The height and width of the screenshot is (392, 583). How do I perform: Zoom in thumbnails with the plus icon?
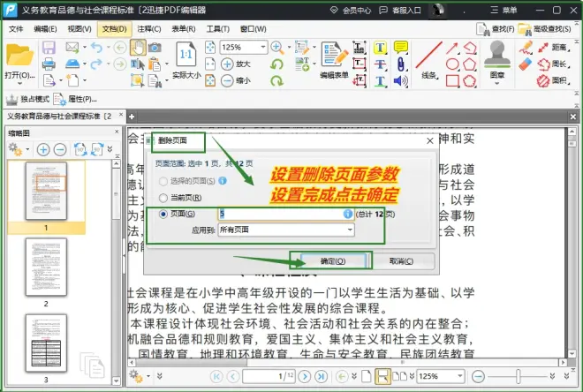click(x=42, y=149)
